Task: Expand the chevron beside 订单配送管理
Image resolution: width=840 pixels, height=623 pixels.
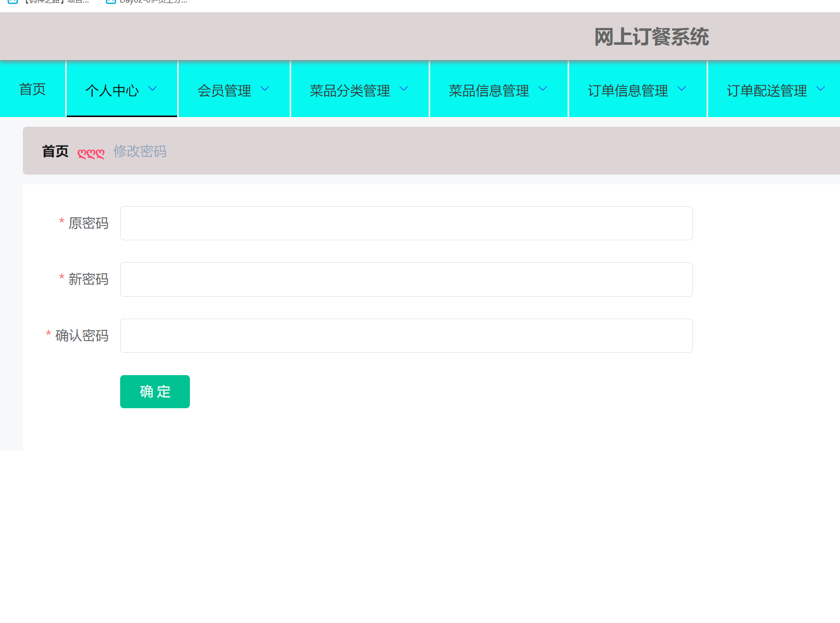Action: pyautogui.click(x=821, y=89)
